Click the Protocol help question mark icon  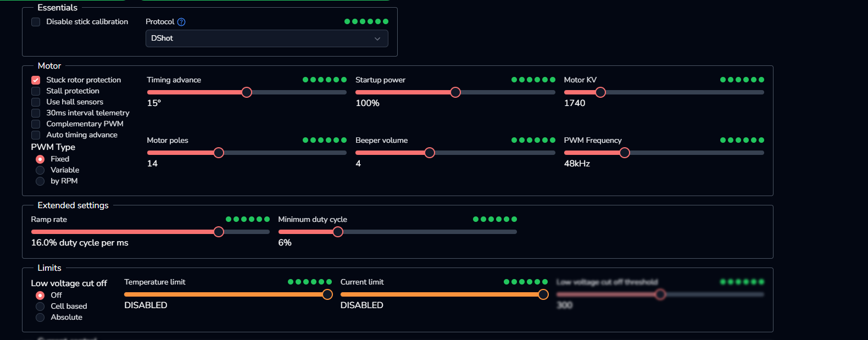click(181, 22)
